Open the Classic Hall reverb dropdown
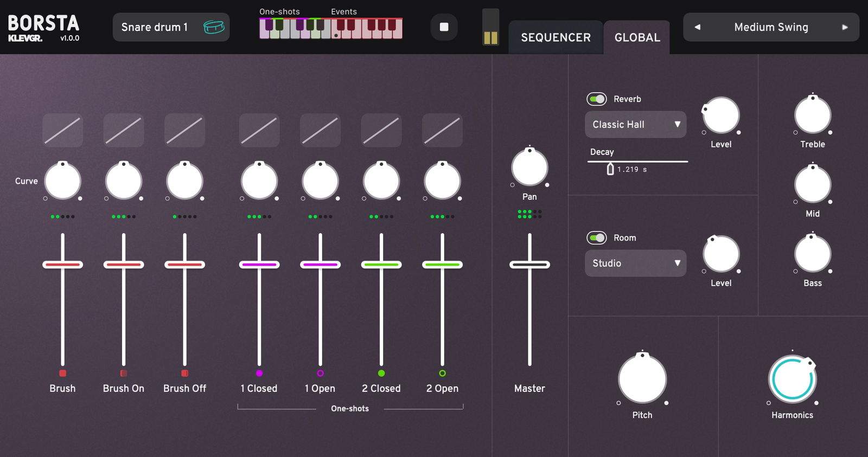 coord(635,125)
